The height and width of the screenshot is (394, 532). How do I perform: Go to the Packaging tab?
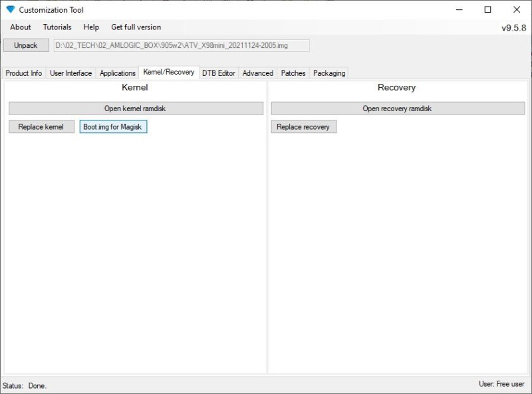click(x=329, y=73)
